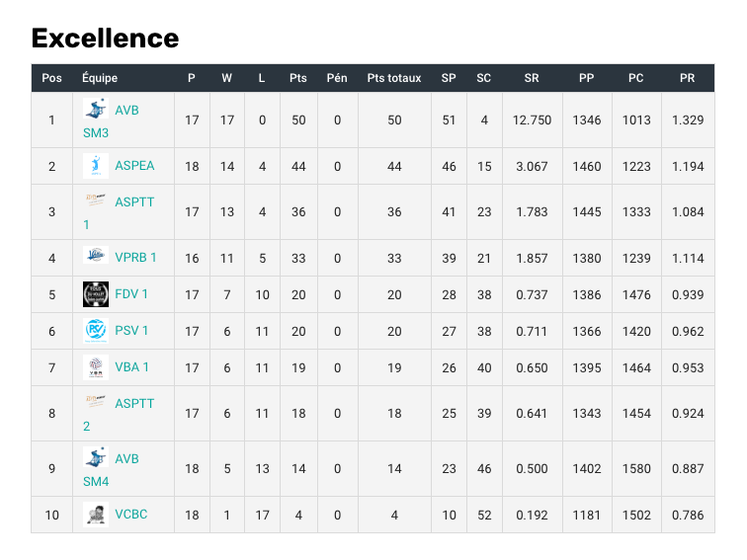Open the VCBC team link
Viewport: 747px width, 560px height.
[131, 515]
